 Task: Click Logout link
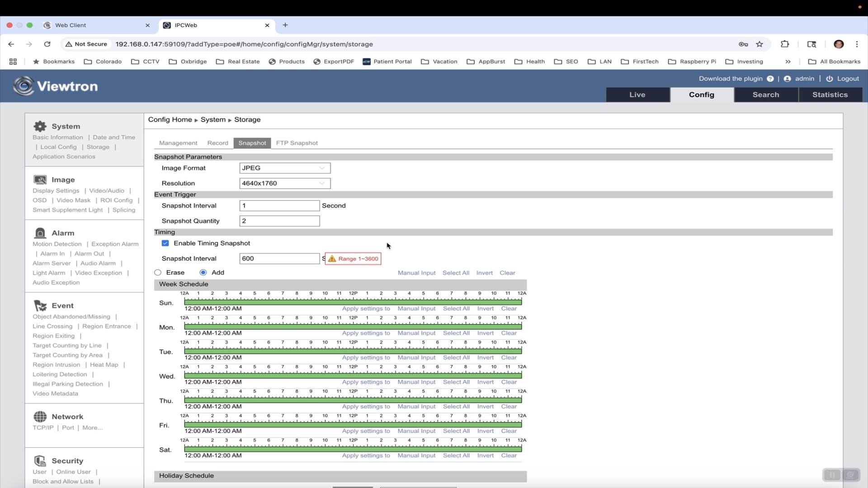[848, 79]
